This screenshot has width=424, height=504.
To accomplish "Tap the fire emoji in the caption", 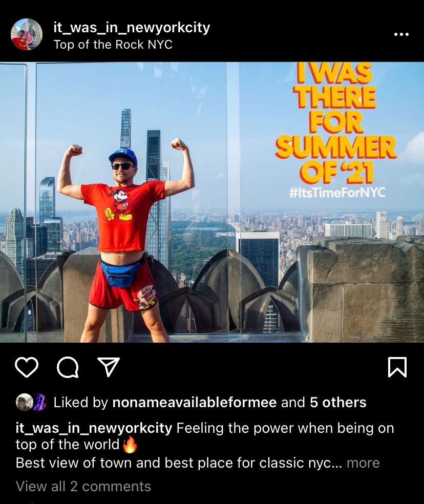I will (130, 445).
